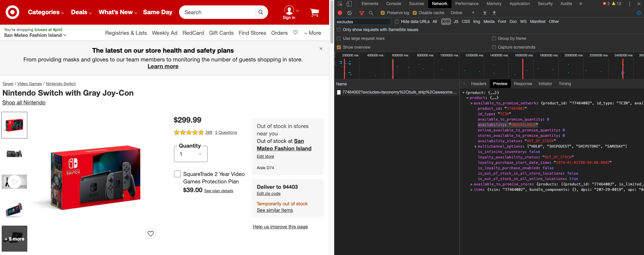
Task: Click the search magnifier button
Action: tap(261, 12)
